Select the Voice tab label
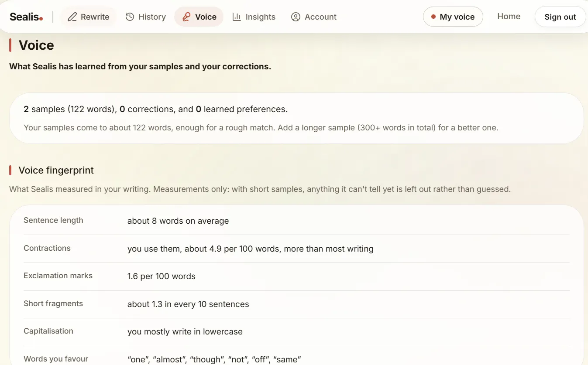588x365 pixels. tap(206, 17)
